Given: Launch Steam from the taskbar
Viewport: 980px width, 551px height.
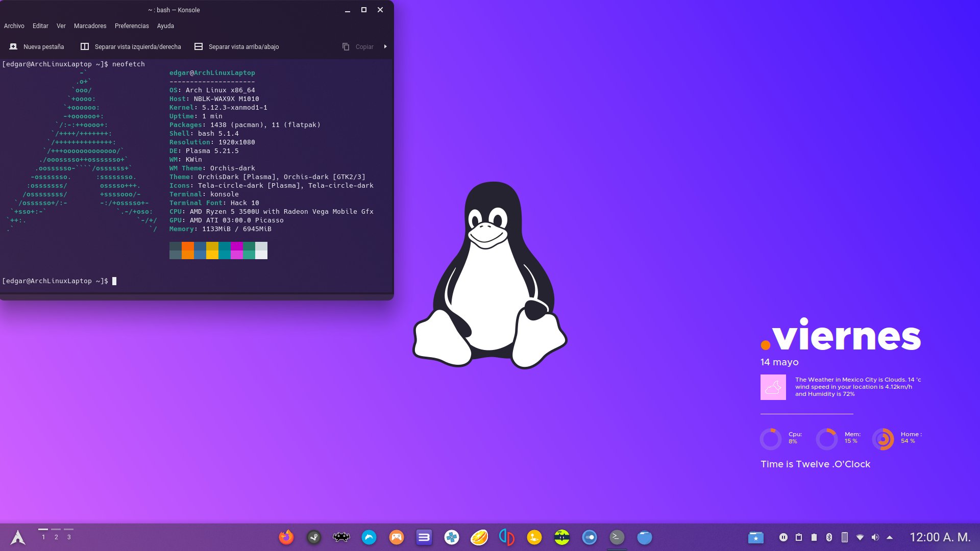Looking at the screenshot, I should (x=314, y=537).
